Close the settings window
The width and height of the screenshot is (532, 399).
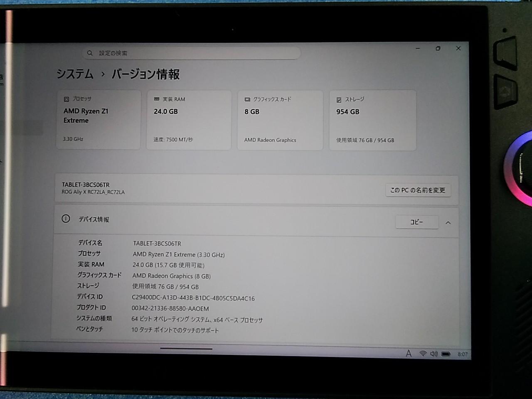[458, 48]
